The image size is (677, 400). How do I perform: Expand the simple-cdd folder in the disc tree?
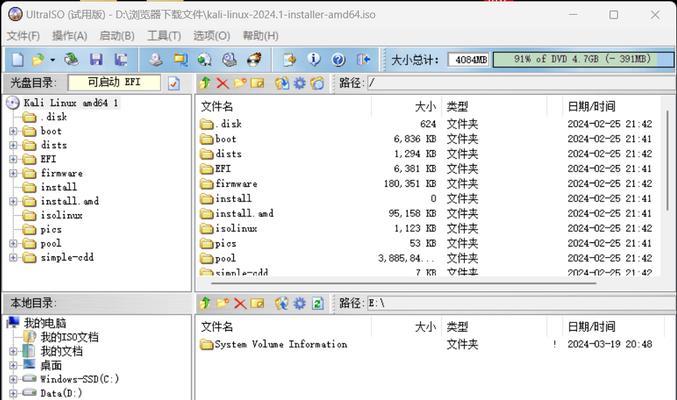[13, 258]
